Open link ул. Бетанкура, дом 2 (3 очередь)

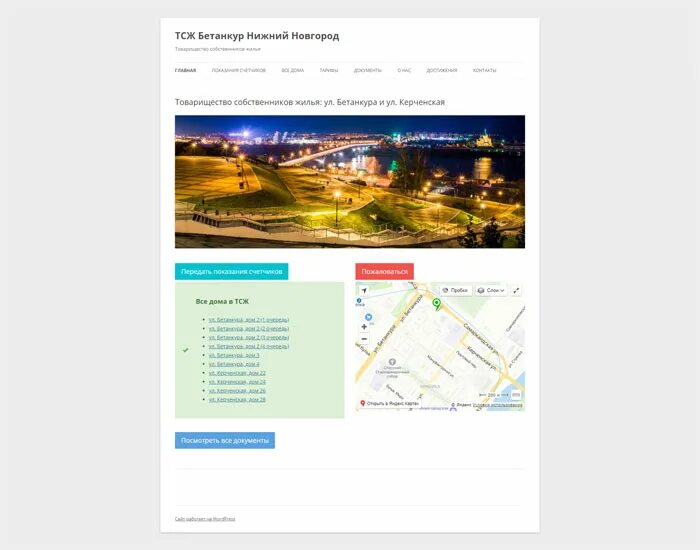[249, 338]
